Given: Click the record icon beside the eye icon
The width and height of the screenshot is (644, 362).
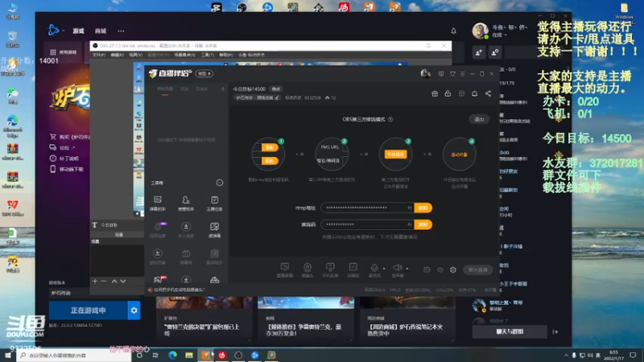Looking at the screenshot, I should [427, 269].
